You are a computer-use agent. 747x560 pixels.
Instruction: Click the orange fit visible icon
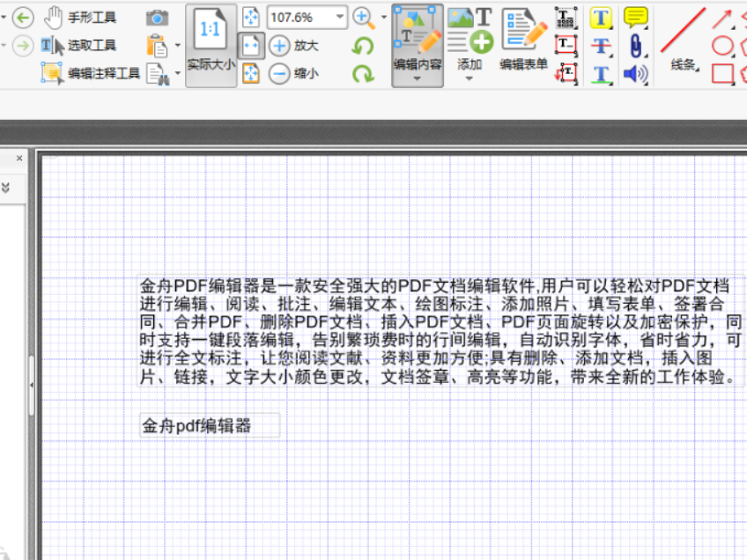[x=251, y=74]
